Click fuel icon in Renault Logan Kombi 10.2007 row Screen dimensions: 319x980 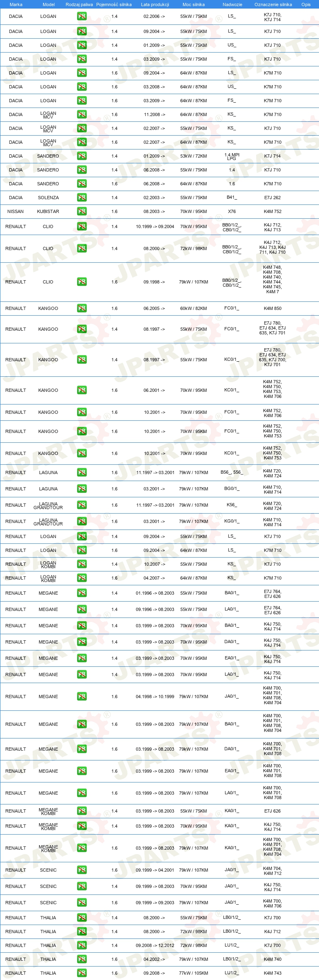coord(82,564)
